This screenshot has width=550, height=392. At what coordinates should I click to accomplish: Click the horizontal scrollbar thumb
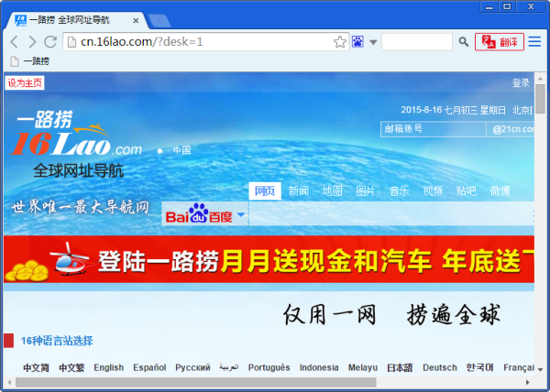[196, 382]
